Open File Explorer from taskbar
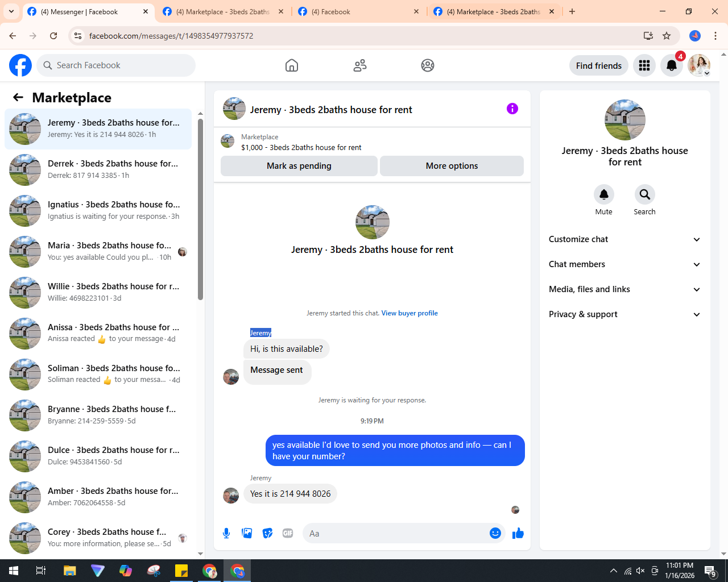Viewport: 728px width, 582px height. pyautogui.click(x=69, y=571)
